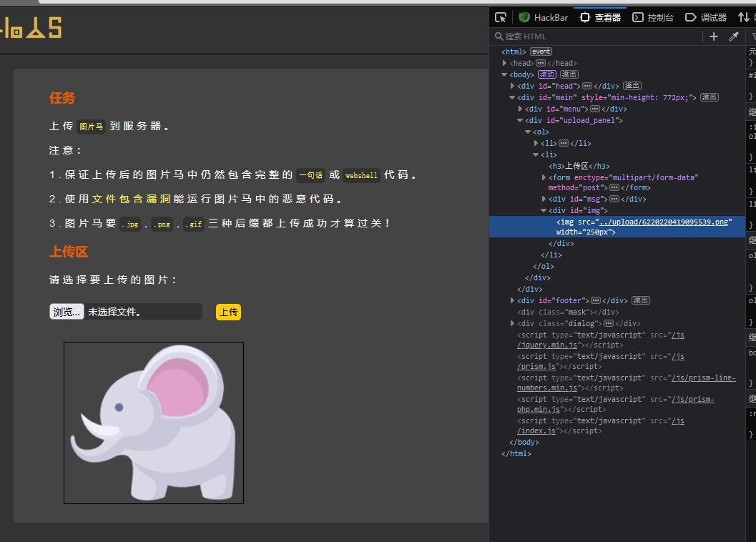Open the network tab arrows icon
Viewport: 756px width, 542px height.
pos(743,17)
